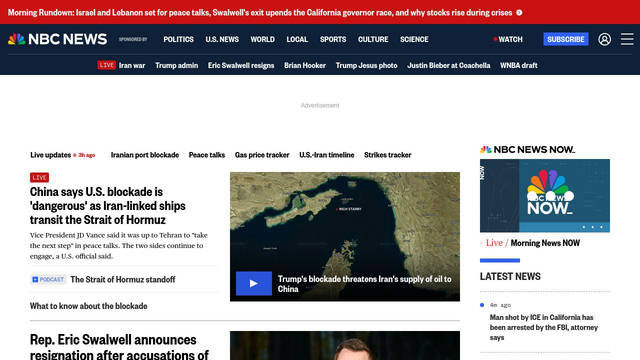
Task: Open the Science section
Action: [414, 39]
